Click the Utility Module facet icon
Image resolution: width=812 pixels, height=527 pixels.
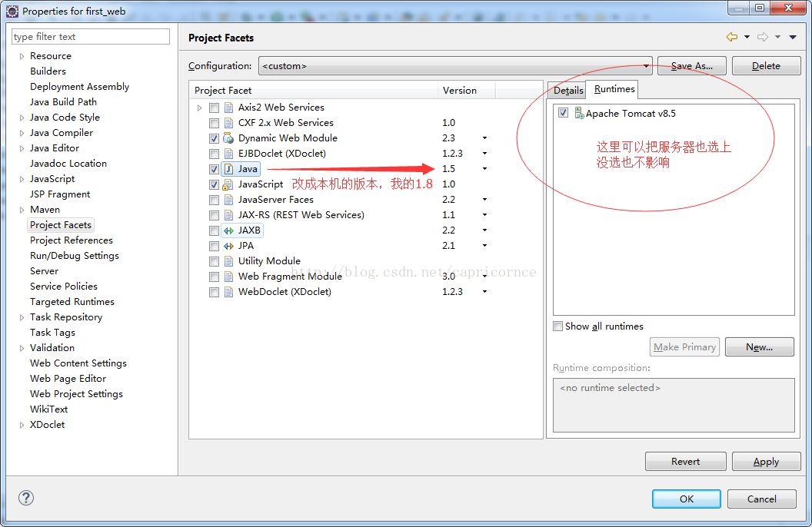coord(228,261)
